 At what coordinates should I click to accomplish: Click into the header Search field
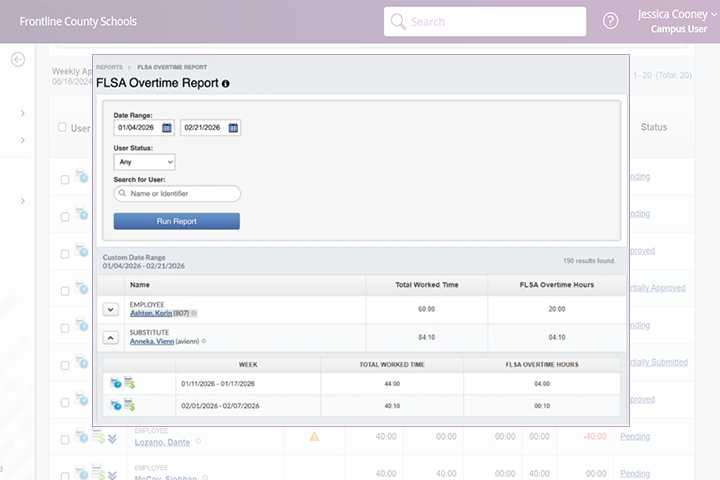pyautogui.click(x=485, y=21)
